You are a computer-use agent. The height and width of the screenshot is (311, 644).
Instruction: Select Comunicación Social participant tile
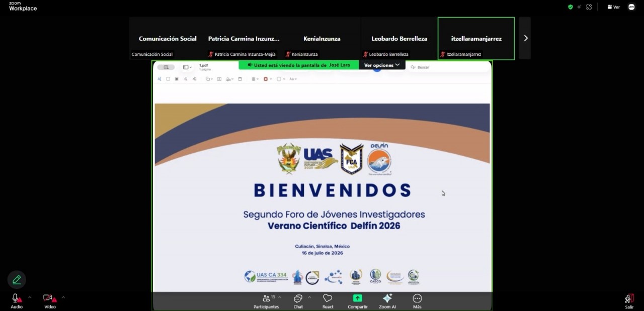[168, 38]
